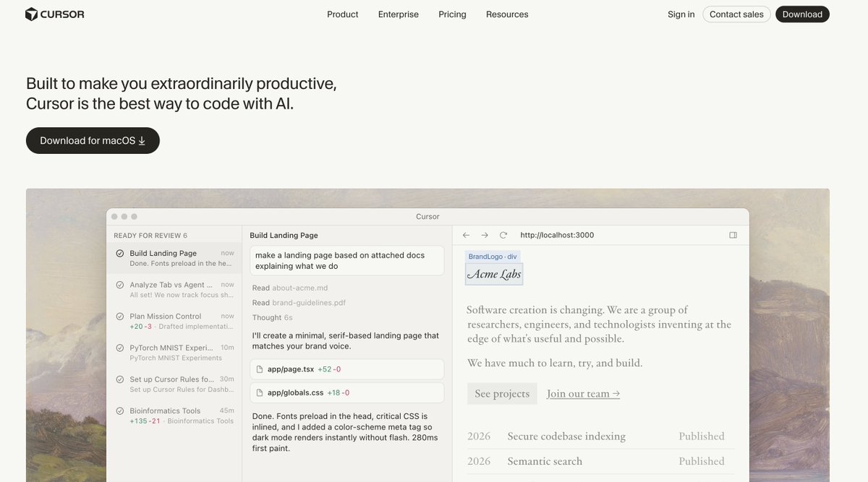This screenshot has height=482, width=868.
Task: Open the Bioinformatics Tools task
Action: 174,416
